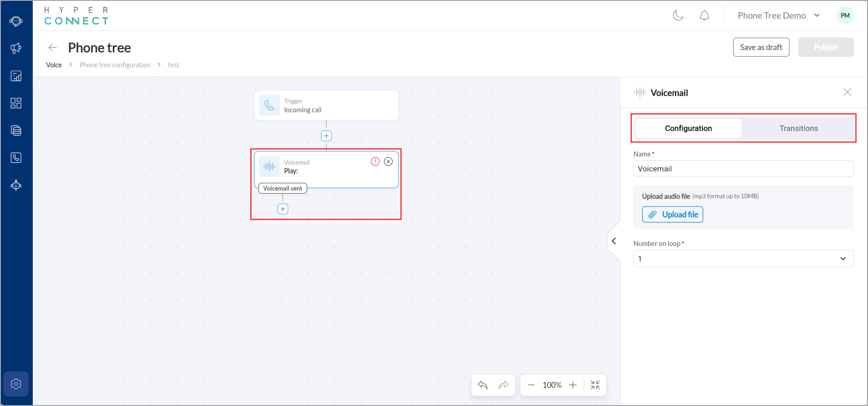This screenshot has width=868, height=406.
Task: Expand the Phone Tree Demo account dropdown
Action: coord(778,15)
